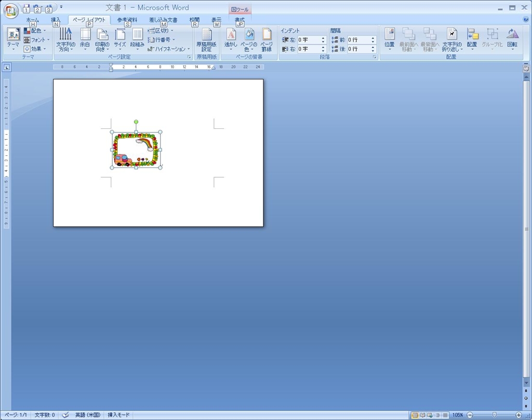Click the tab selector at ruler corner
This screenshot has height=420, width=532.
click(x=7, y=67)
